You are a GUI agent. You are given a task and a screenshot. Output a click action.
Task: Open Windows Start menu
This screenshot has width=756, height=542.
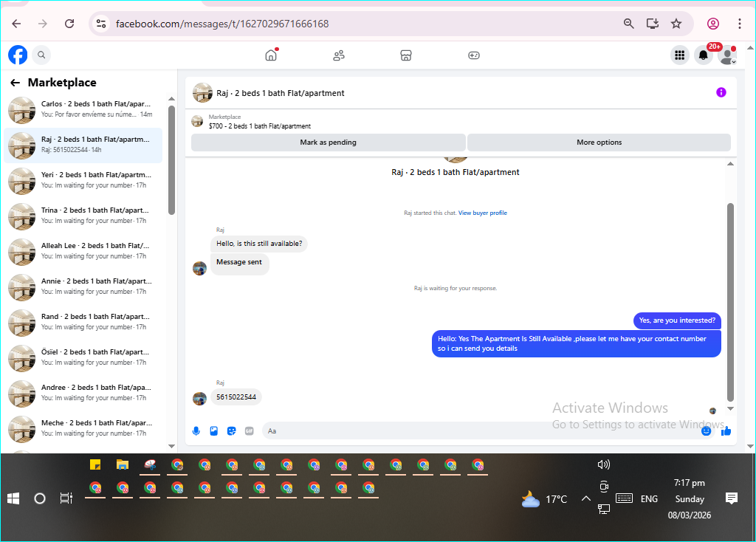13,498
